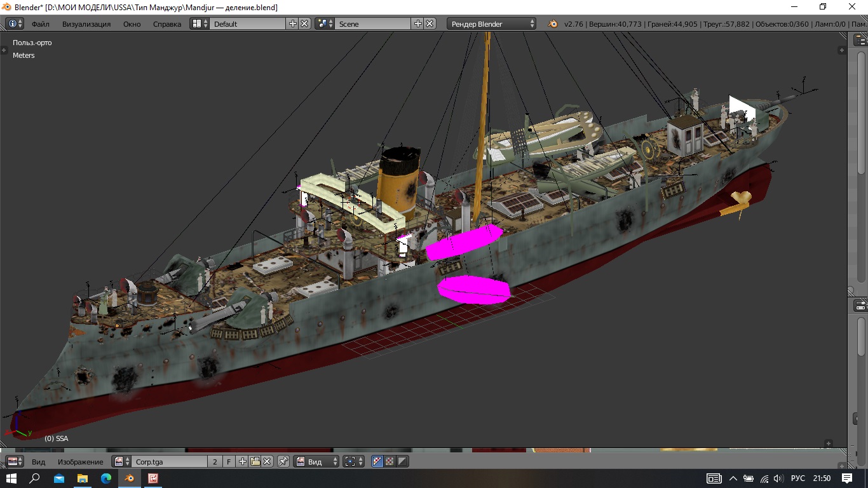Open the Blender app in the Windows taskbar
Screen dimensions: 868x488
(x=130, y=478)
